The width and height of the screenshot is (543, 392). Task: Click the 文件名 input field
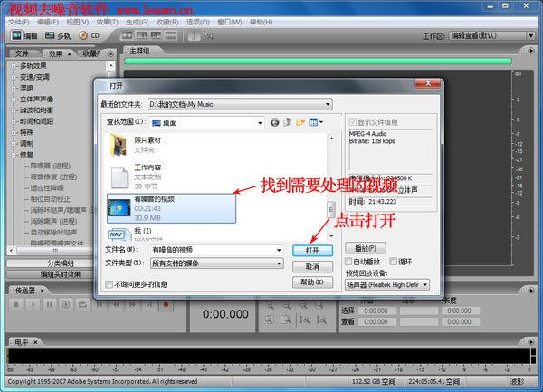pos(217,250)
